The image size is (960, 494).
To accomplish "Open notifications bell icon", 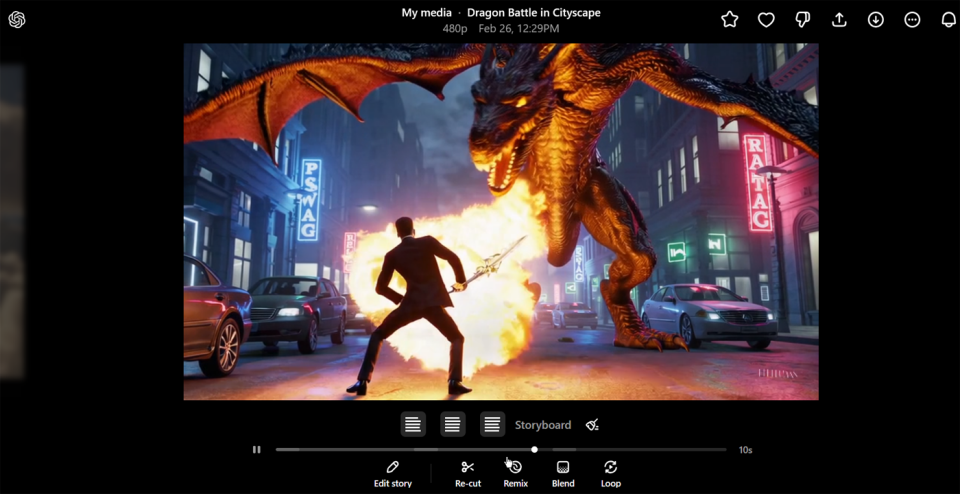I will pos(948,20).
